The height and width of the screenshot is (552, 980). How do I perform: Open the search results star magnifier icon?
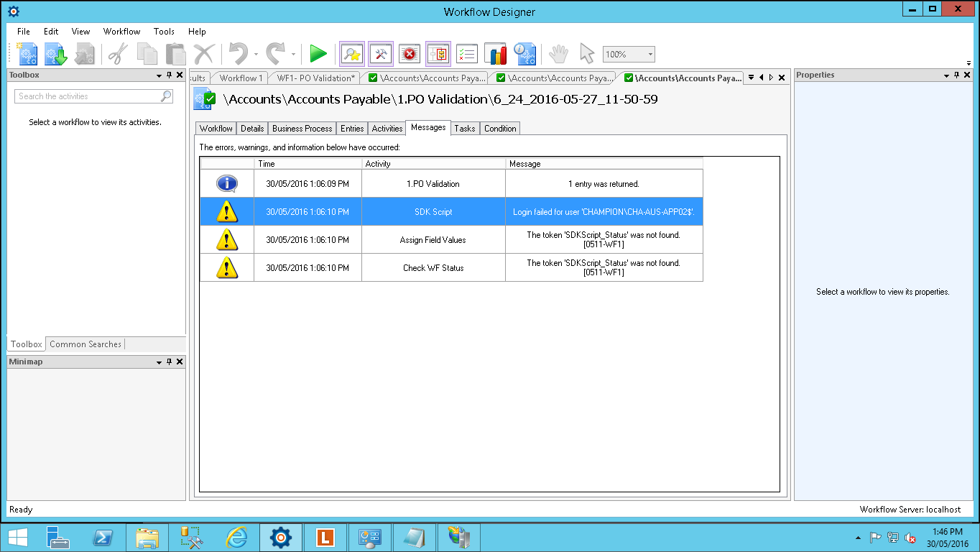click(x=352, y=54)
